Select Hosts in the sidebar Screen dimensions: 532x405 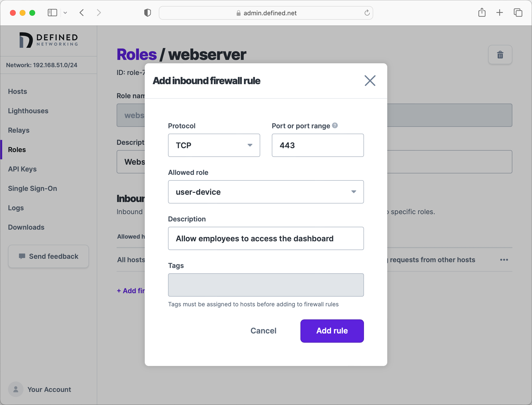17,91
